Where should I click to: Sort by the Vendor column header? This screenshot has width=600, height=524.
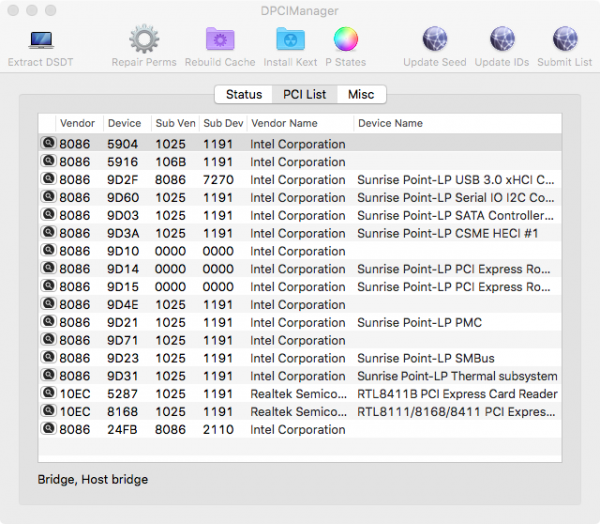(78, 123)
